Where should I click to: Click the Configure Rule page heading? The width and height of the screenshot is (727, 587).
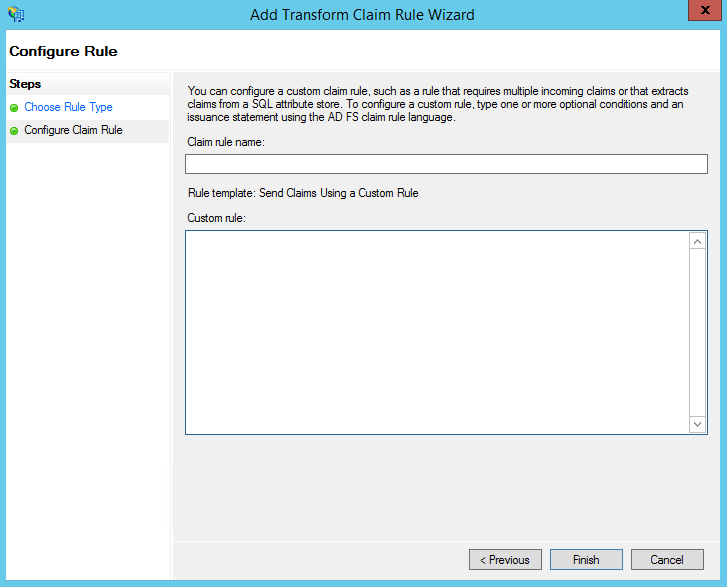[x=63, y=50]
